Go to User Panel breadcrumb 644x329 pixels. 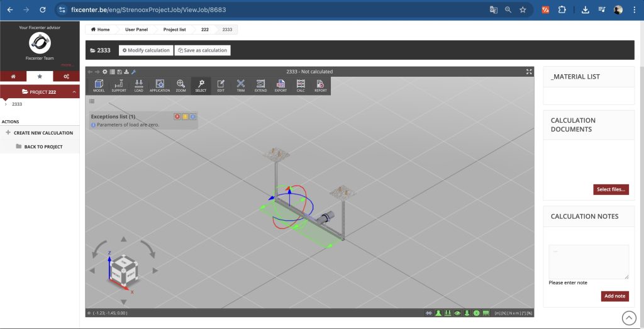(x=136, y=30)
